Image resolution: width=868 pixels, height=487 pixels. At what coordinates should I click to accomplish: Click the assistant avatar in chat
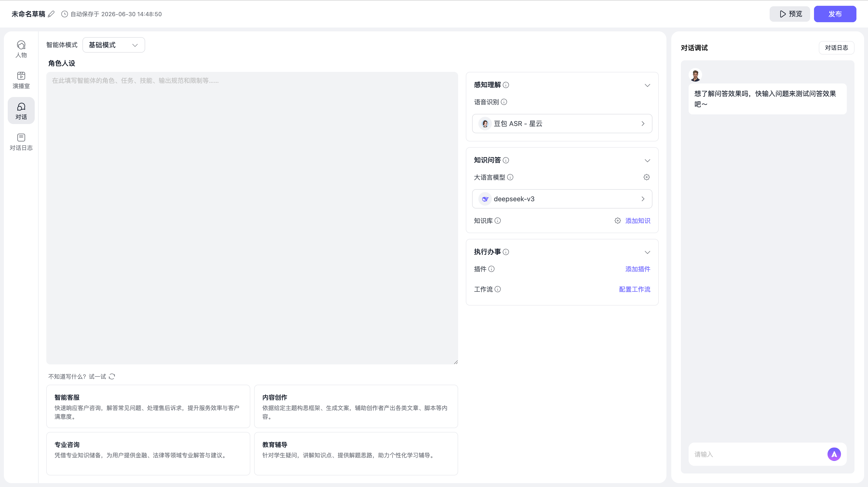[695, 75]
